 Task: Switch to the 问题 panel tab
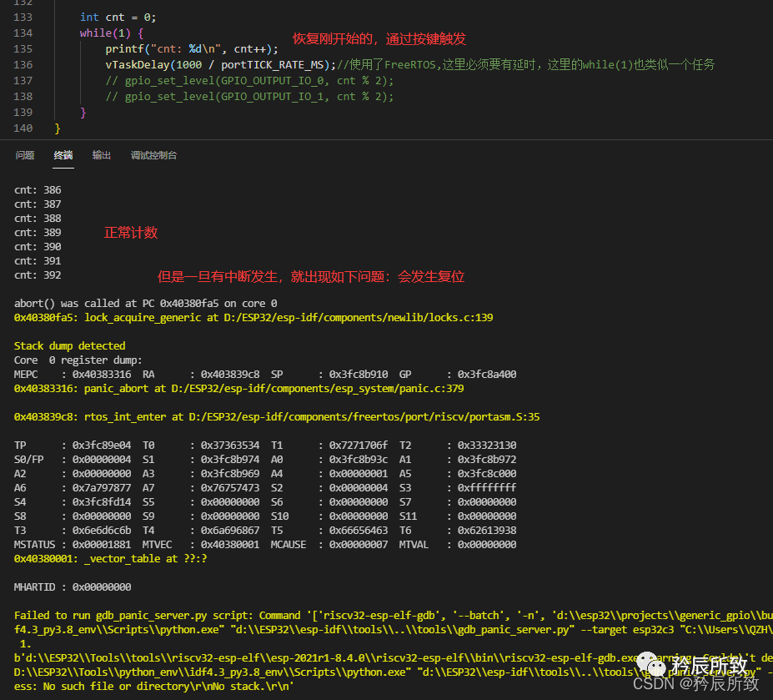tap(25, 155)
